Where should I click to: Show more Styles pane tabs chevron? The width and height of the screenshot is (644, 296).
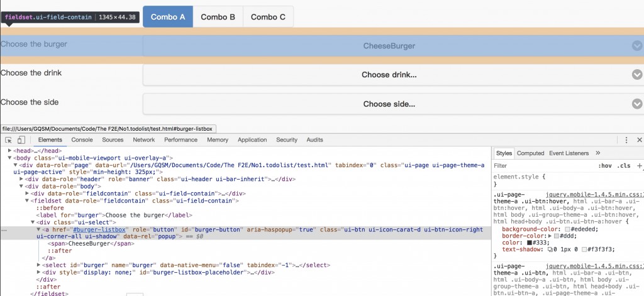click(x=598, y=153)
